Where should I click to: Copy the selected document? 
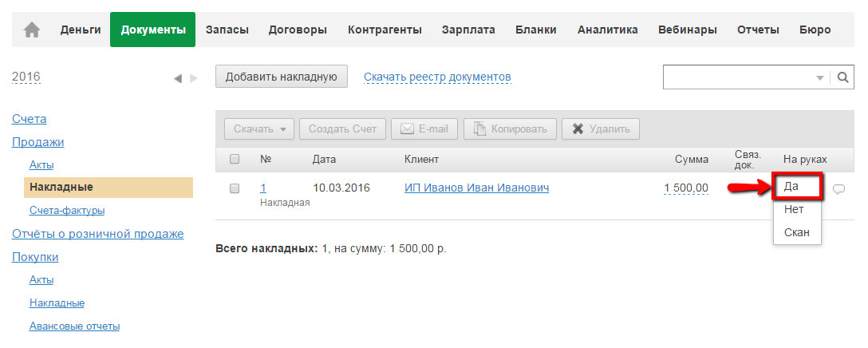coord(510,129)
